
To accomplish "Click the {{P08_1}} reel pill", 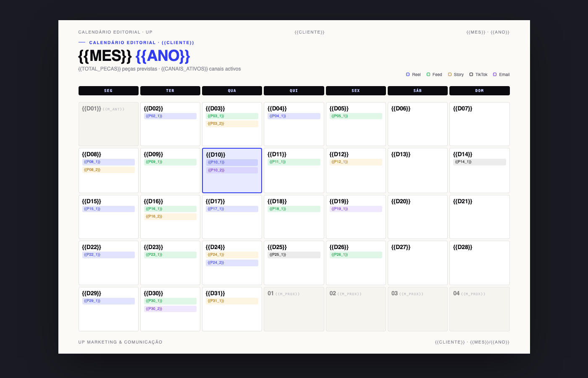I will click(108, 162).
